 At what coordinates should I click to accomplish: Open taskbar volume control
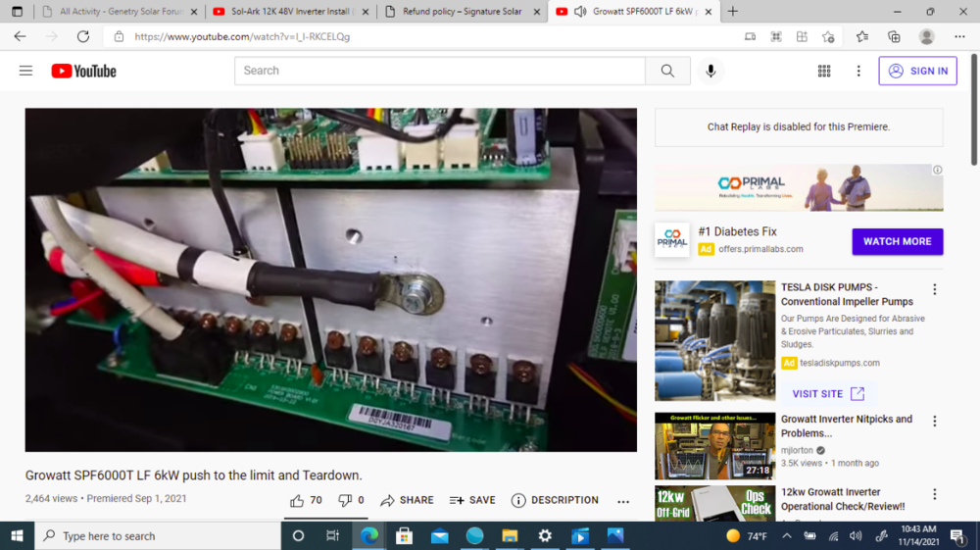point(856,535)
